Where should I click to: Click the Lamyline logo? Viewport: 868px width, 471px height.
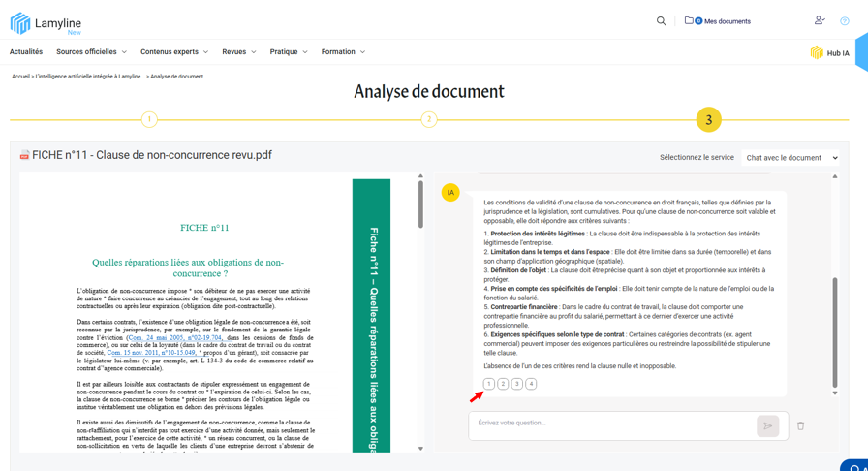46,23
